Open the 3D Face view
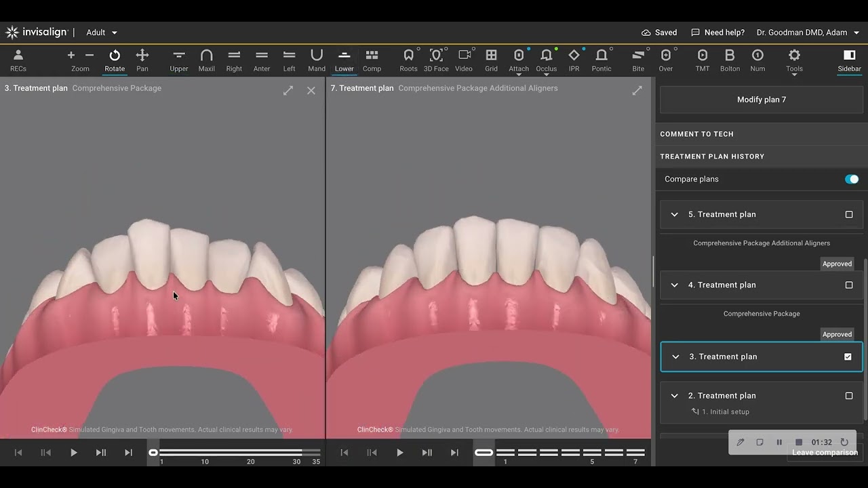The width and height of the screenshot is (868, 488). click(x=436, y=60)
